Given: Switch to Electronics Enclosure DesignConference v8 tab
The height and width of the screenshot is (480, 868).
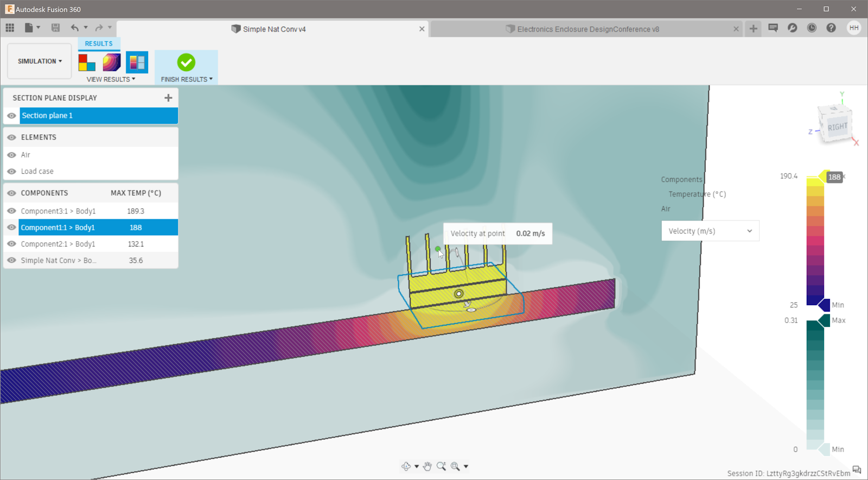Looking at the screenshot, I should [x=586, y=29].
